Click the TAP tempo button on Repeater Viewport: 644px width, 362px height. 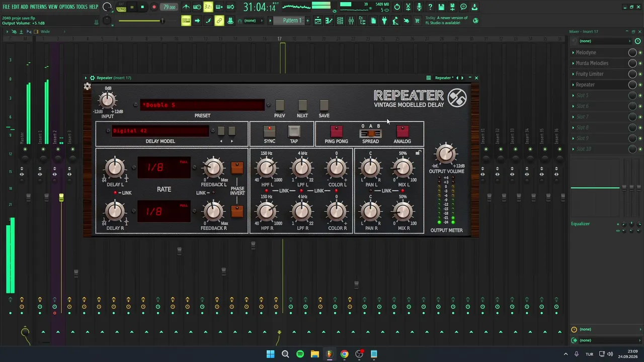point(294,131)
